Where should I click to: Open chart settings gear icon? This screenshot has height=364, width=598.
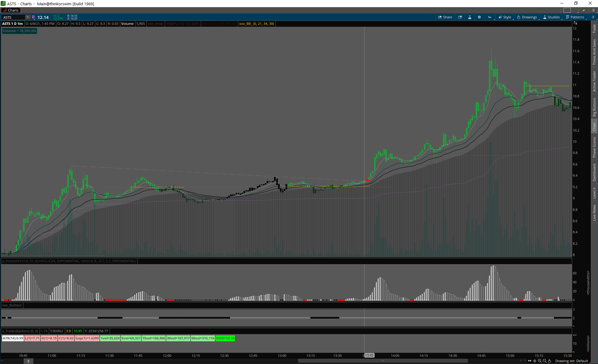479,17
